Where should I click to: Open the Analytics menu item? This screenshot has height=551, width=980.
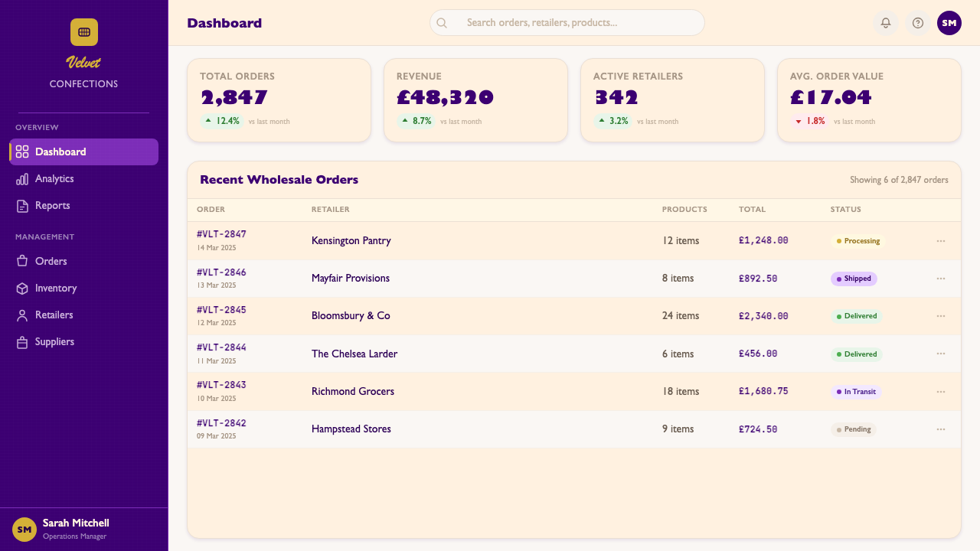(x=83, y=178)
